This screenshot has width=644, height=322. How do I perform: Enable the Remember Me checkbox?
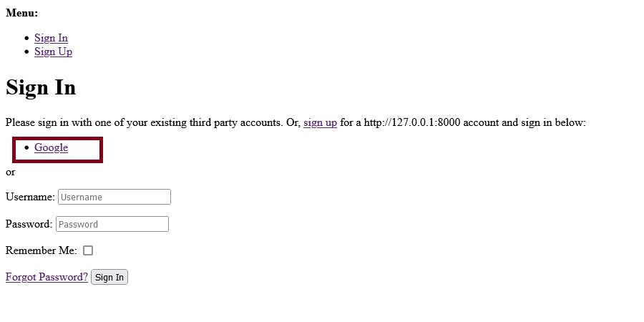88,250
